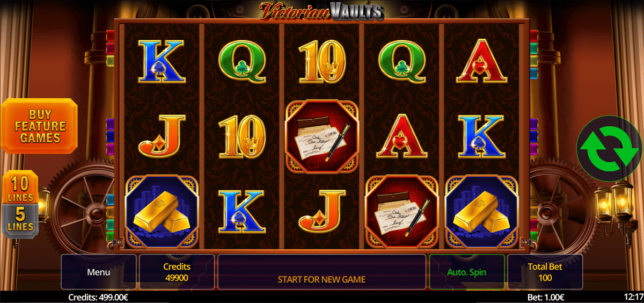Screen dimensions: 644x303
Task: Toggle Auto. Spin mode
Action: 467,272
